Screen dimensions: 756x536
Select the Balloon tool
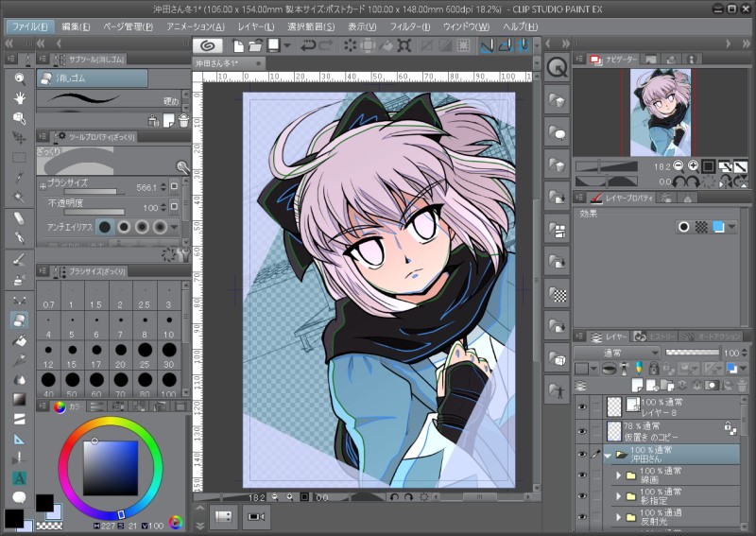(19, 497)
